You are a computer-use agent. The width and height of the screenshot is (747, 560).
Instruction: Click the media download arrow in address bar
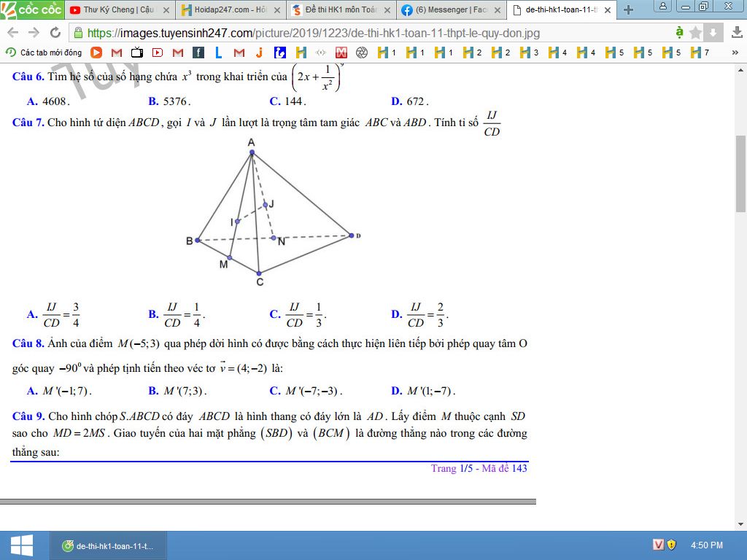713,33
